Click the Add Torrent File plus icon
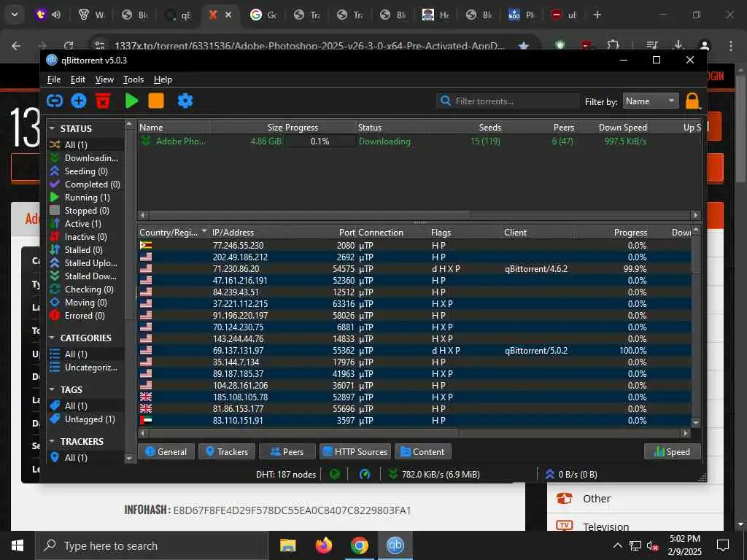 (x=79, y=101)
